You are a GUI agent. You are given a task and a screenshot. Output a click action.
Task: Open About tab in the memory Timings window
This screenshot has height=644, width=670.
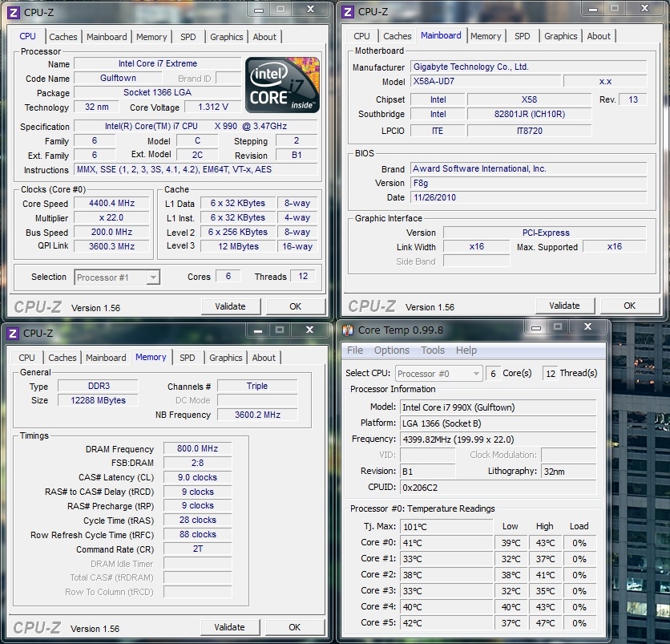(264, 358)
